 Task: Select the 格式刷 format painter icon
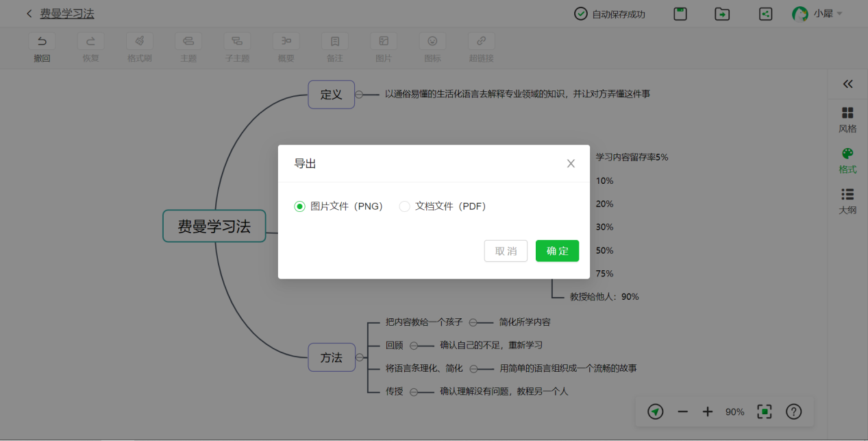coord(139,40)
